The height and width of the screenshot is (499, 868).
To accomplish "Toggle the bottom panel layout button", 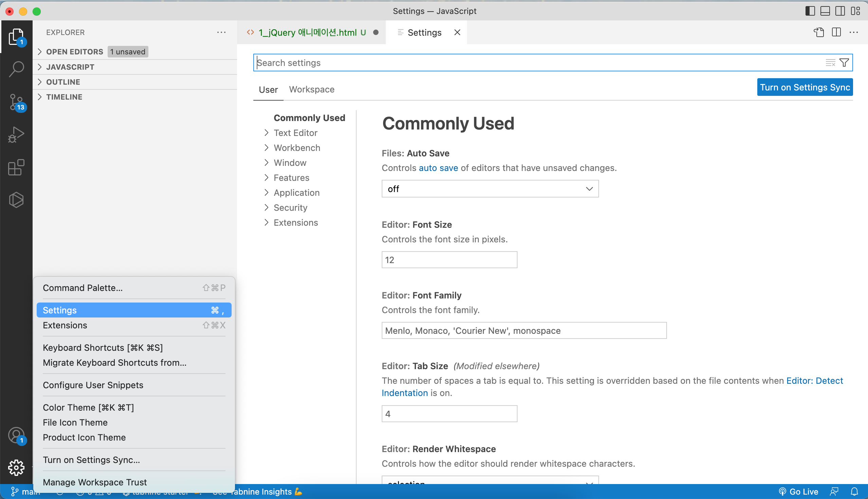I will (825, 11).
